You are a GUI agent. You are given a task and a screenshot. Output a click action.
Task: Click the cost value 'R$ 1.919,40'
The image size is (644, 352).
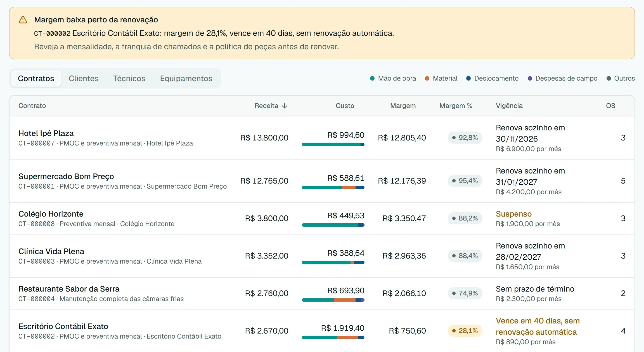343,328
